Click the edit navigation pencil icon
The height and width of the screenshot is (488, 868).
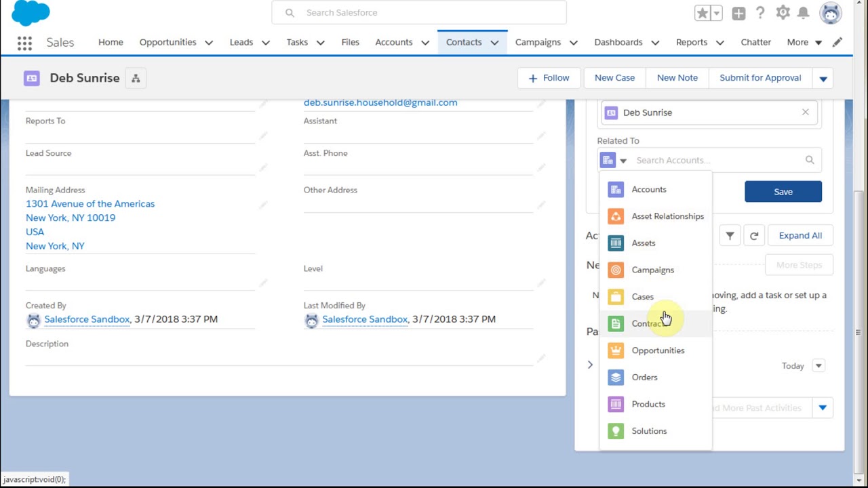[837, 42]
